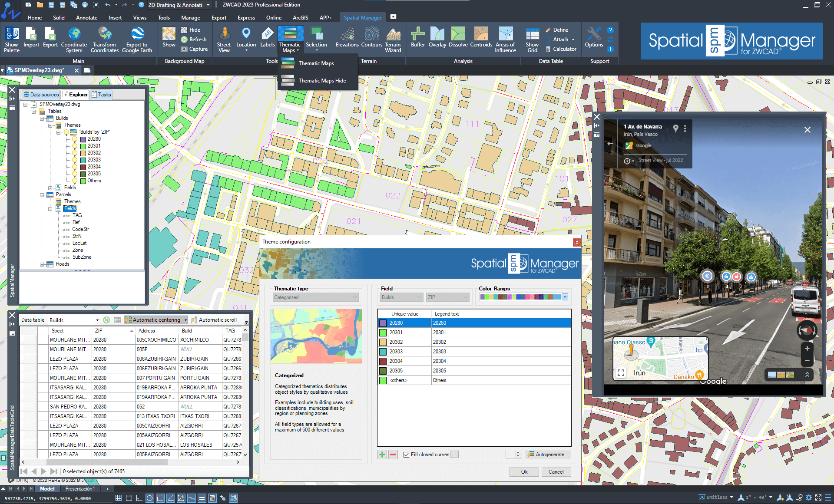Click the Labels tool
The width and height of the screenshot is (834, 504).
[268, 37]
